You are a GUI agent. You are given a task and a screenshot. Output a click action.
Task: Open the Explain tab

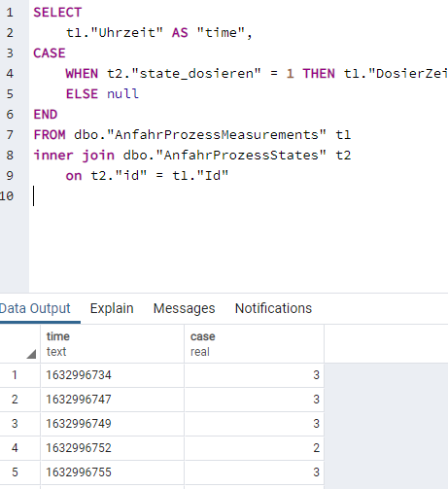pos(112,308)
